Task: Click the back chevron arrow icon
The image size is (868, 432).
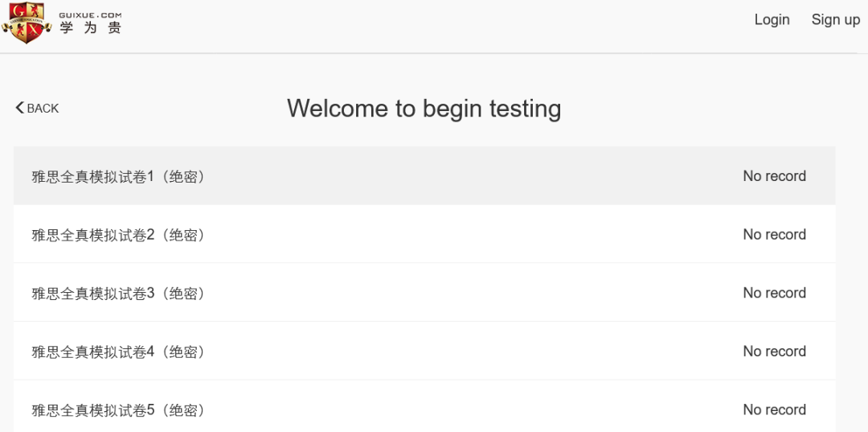Action: coord(20,108)
